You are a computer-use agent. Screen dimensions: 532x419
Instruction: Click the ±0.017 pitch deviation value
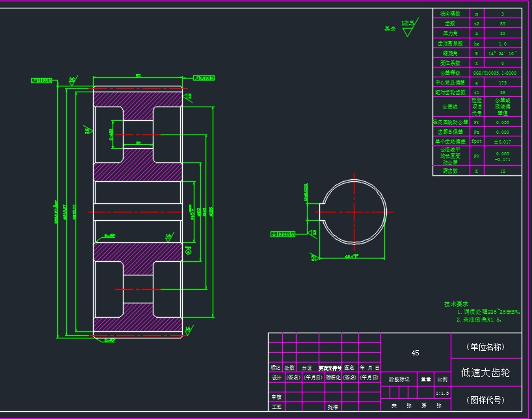(503, 142)
